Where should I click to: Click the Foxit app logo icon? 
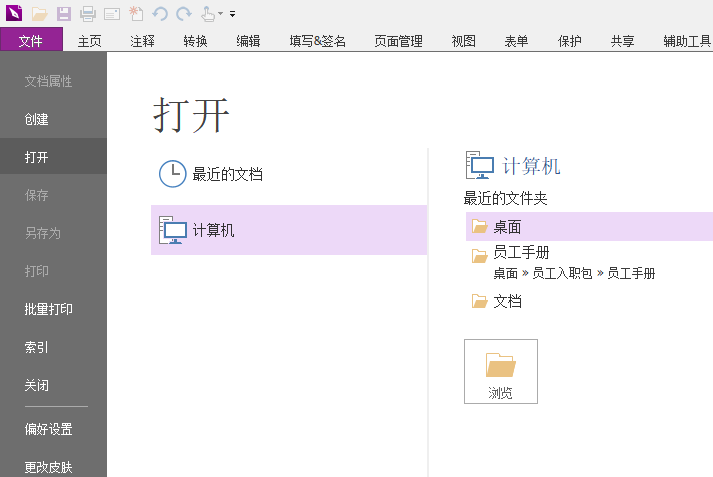point(14,13)
